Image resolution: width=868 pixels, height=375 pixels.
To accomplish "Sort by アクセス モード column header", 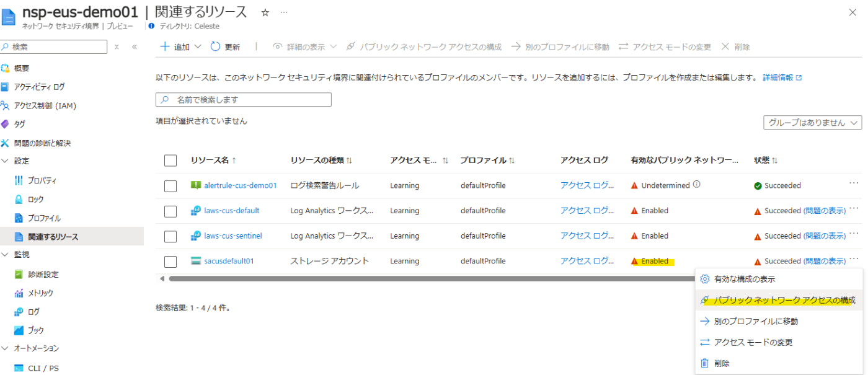I will click(419, 160).
